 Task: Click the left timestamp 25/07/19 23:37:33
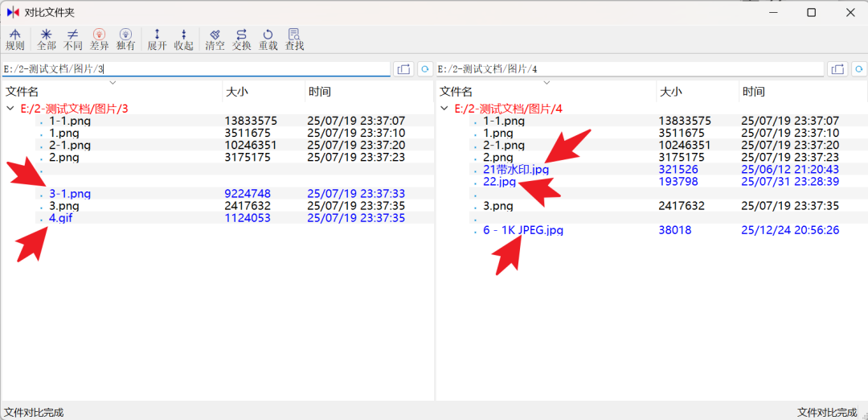(357, 194)
